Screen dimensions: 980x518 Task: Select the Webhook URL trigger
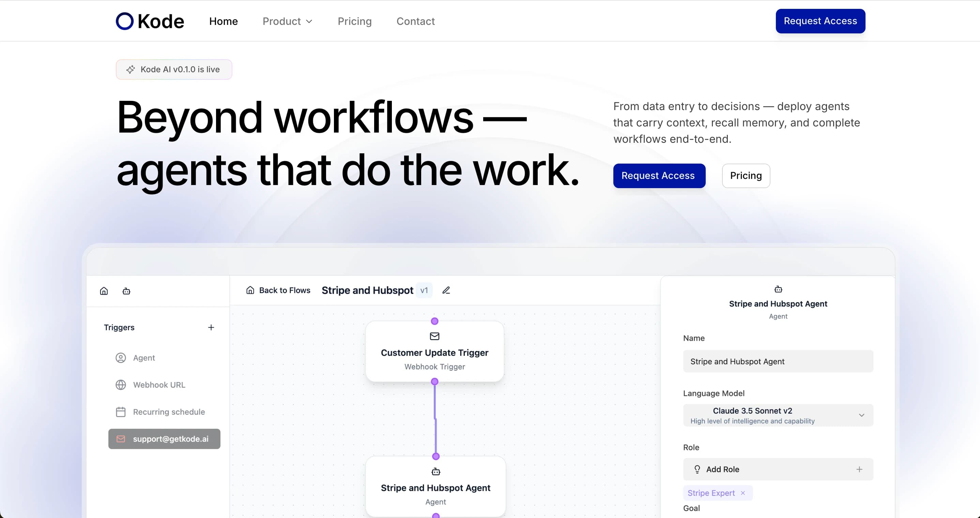159,385
